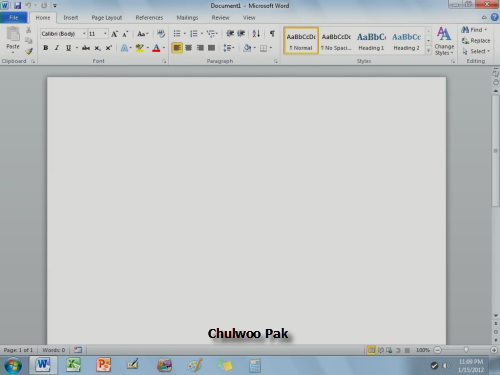Screen dimensions: 500x375
Task: Select the Cut scissors icon
Action: pyautogui.click(x=29, y=30)
